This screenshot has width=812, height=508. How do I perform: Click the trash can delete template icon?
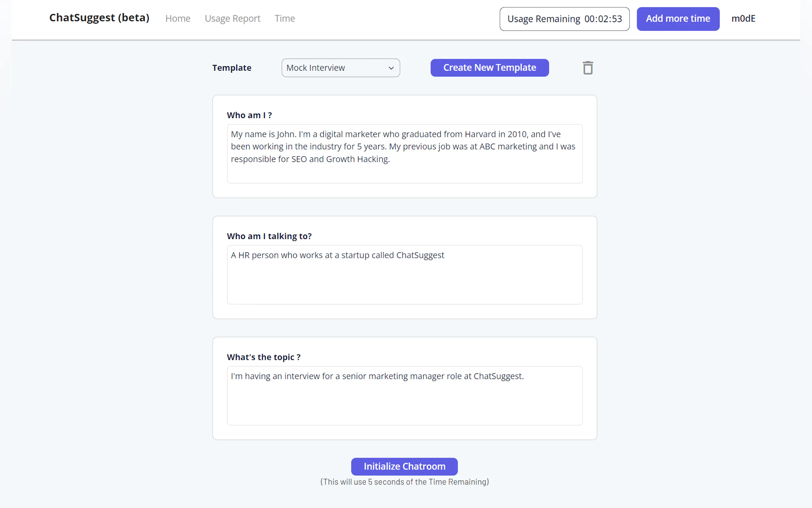(588, 68)
